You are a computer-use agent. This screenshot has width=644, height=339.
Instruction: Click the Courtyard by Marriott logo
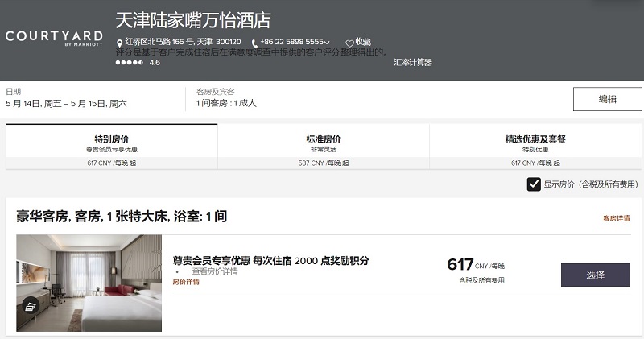(54, 38)
